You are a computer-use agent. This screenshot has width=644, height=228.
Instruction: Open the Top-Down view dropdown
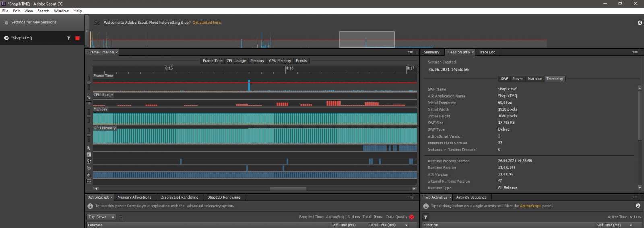click(101, 217)
